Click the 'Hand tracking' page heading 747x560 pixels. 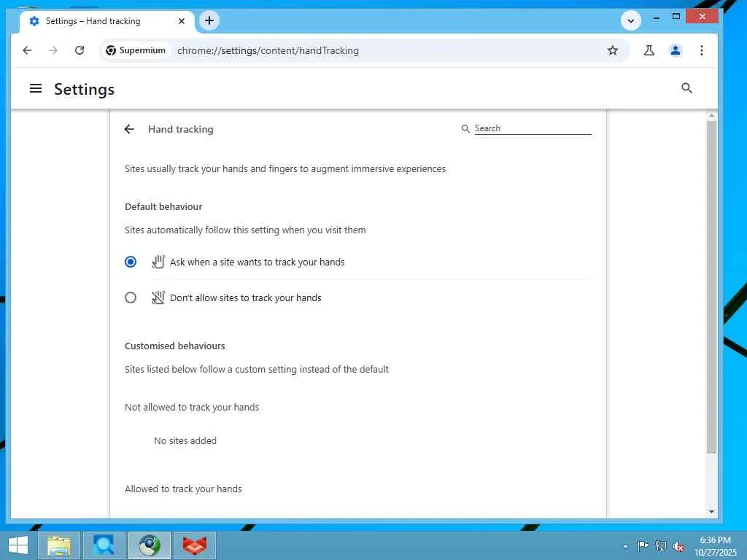click(181, 130)
